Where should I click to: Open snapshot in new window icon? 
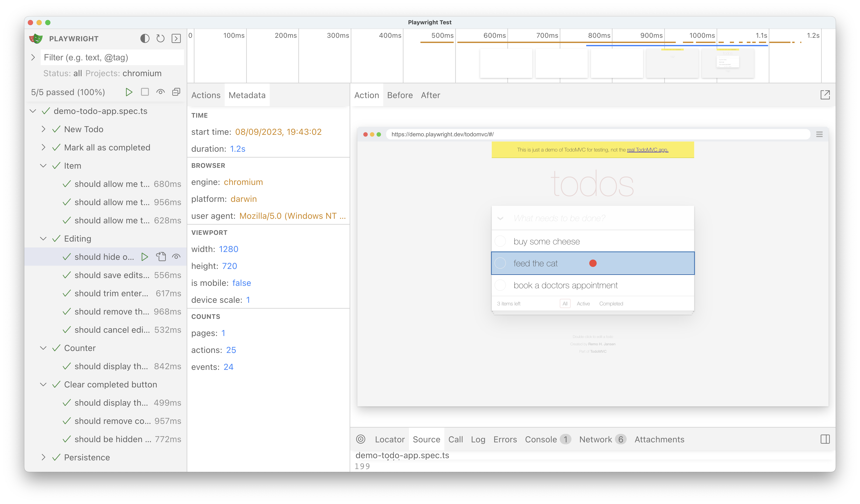point(825,95)
